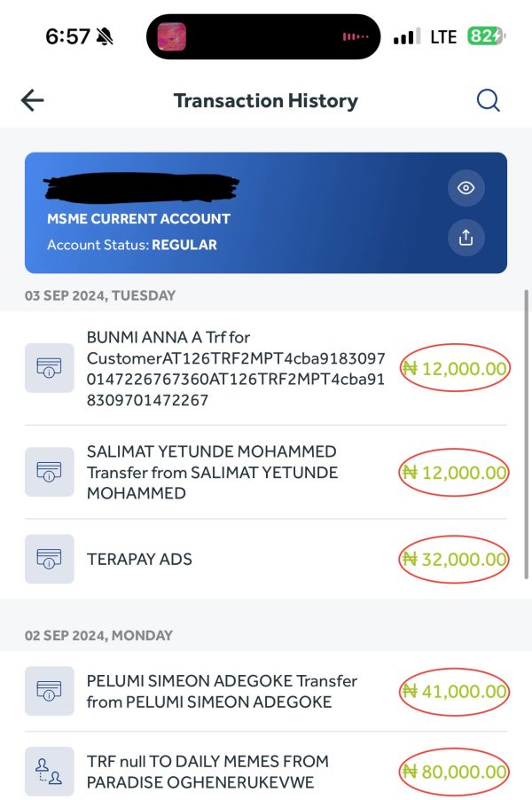
Task: Tap the Dynamic Island app thumbnail
Action: coord(172,36)
